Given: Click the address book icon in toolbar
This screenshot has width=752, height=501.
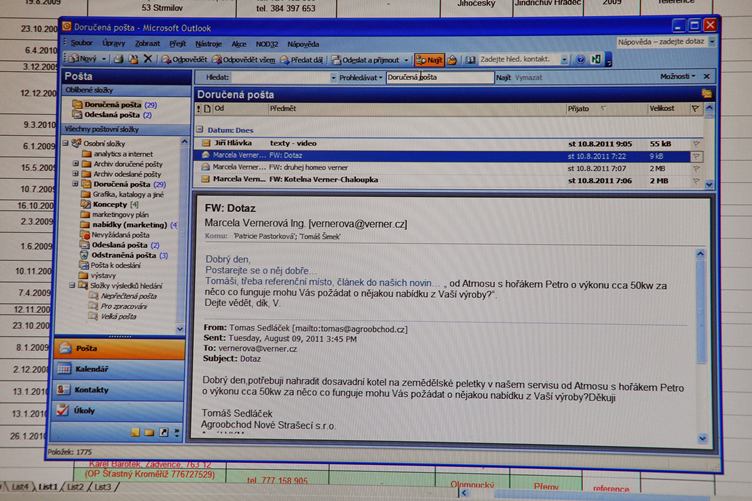Looking at the screenshot, I should point(470,60).
